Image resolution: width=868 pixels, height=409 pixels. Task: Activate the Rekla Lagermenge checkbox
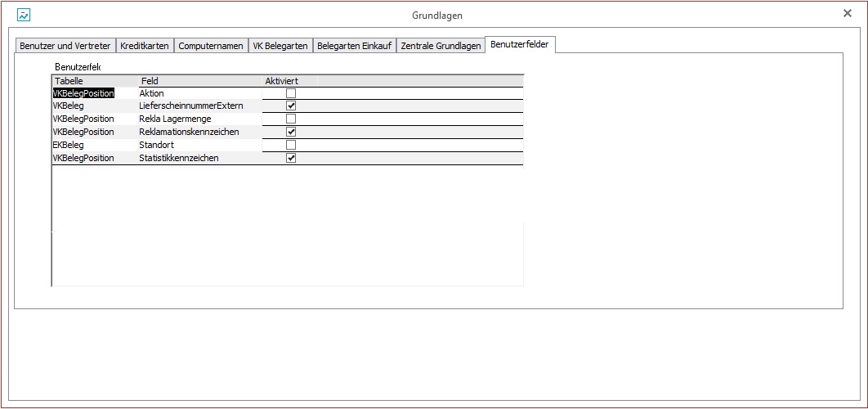coord(290,119)
